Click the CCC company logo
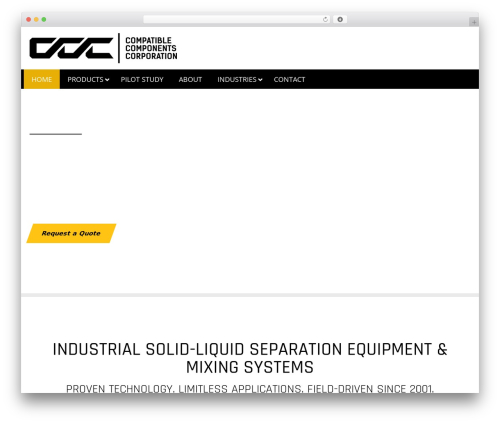The image size is (500, 423). click(x=71, y=48)
